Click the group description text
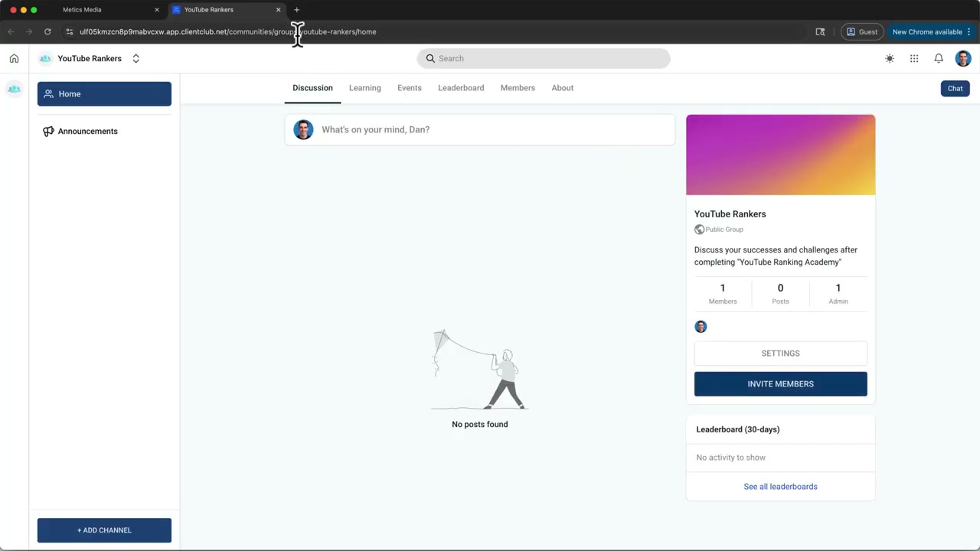 (x=776, y=256)
